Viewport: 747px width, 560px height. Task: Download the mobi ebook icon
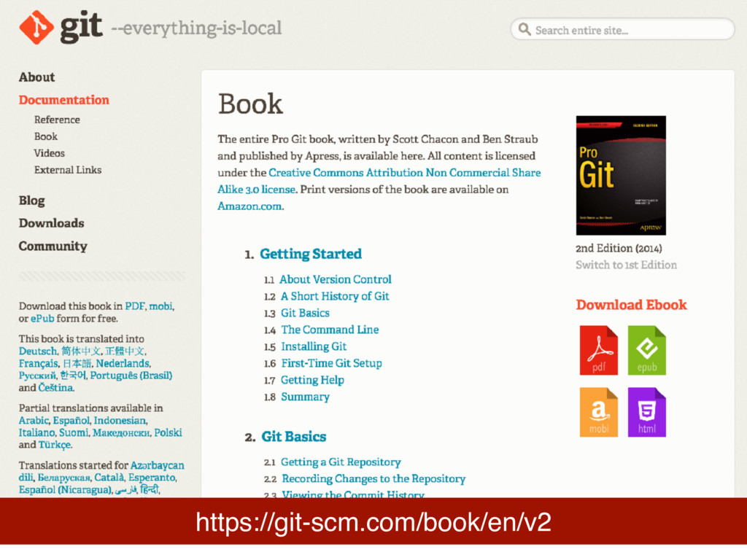click(598, 412)
